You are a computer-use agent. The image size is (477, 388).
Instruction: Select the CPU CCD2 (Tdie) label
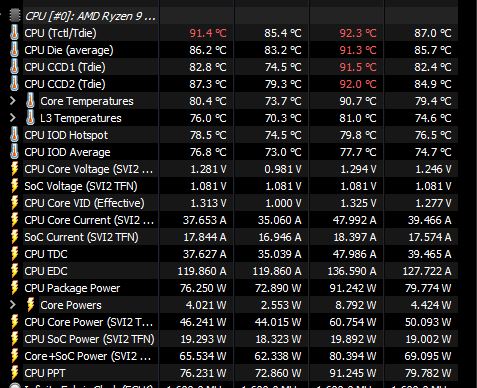click(65, 84)
